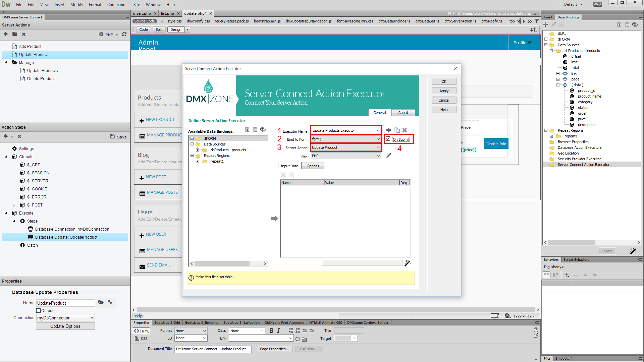Open Bind to Form dropdown
This screenshot has width=644, height=362.
coord(378,139)
